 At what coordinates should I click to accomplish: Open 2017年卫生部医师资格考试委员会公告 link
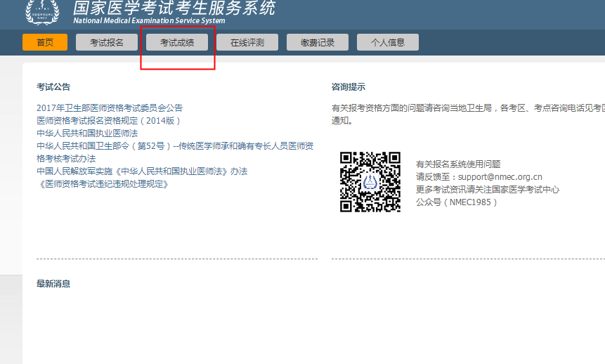tap(110, 108)
